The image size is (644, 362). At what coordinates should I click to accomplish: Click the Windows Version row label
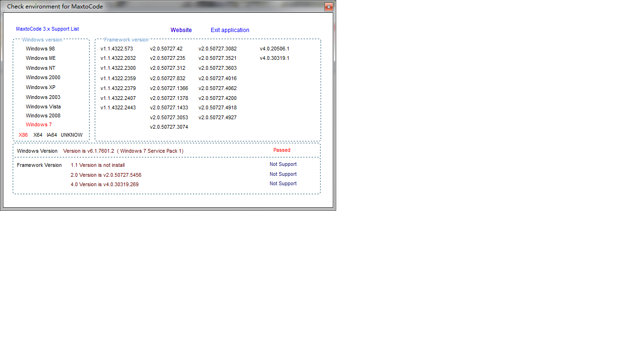[x=37, y=151]
